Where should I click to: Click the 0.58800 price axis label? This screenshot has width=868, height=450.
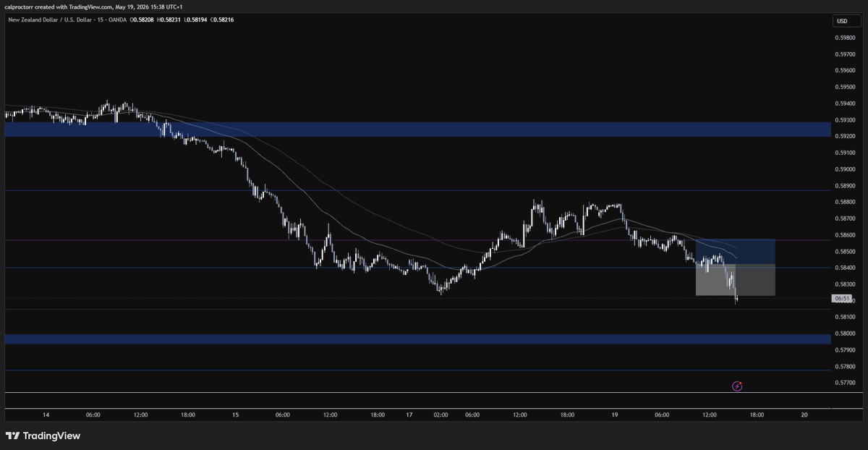click(846, 202)
